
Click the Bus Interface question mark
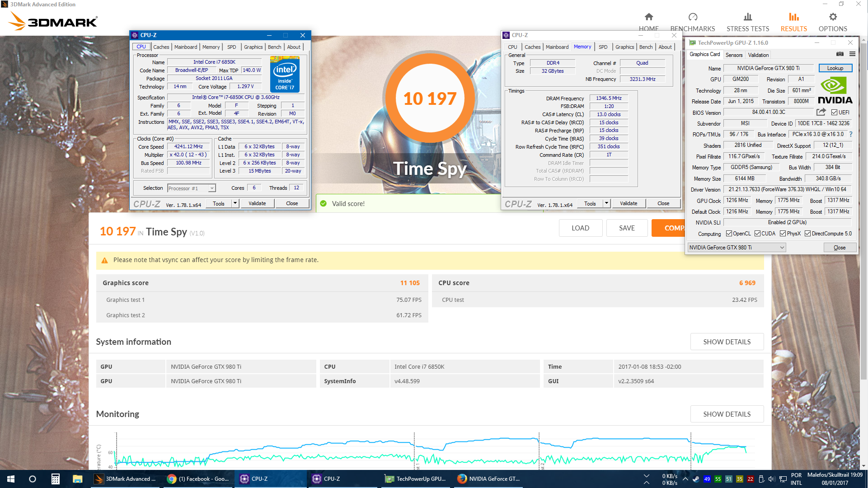[x=851, y=134]
